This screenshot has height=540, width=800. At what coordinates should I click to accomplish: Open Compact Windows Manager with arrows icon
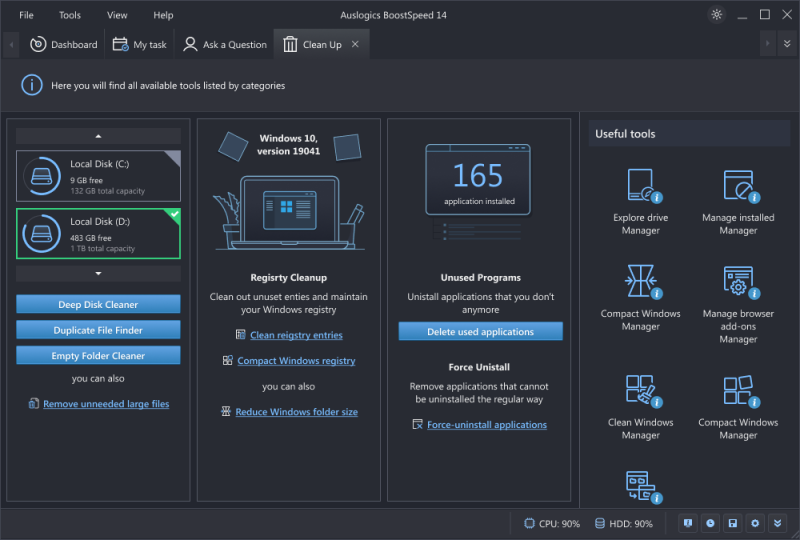point(640,298)
